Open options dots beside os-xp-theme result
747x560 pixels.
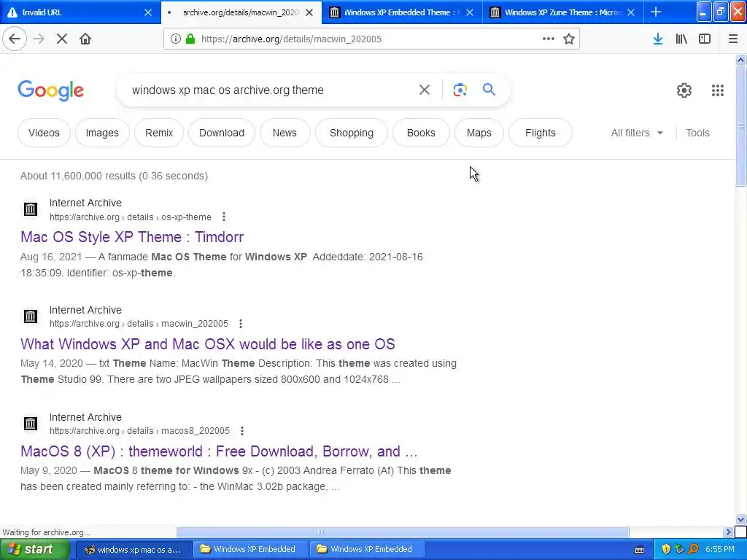point(224,217)
